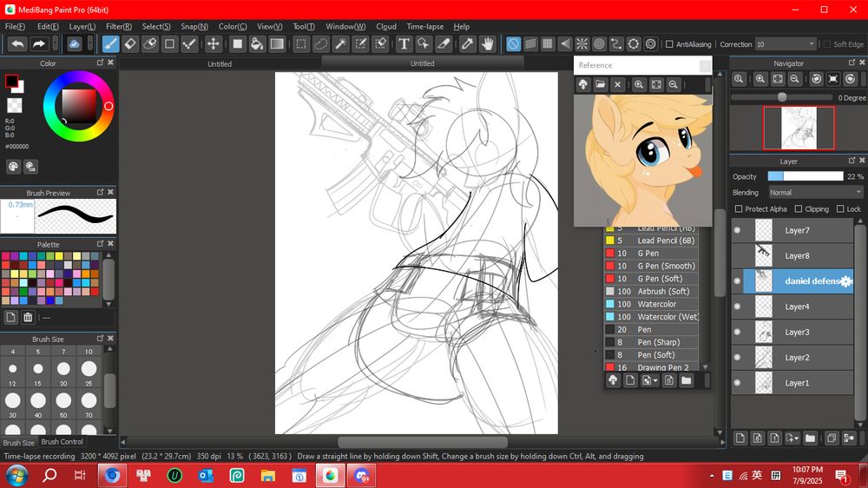Select the Bucket fill tool
Image resolution: width=868 pixels, height=488 pixels.
pos(257,44)
